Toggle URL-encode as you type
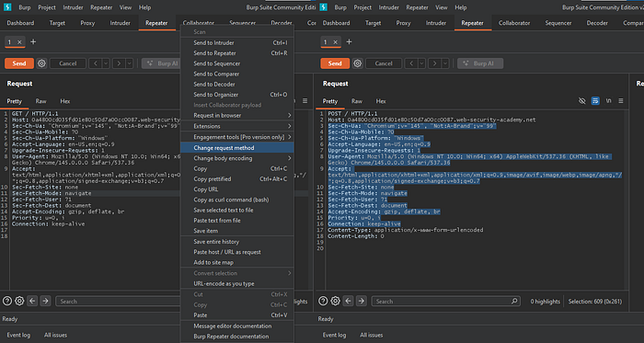Screen dimensions: 644x343 coord(237,283)
